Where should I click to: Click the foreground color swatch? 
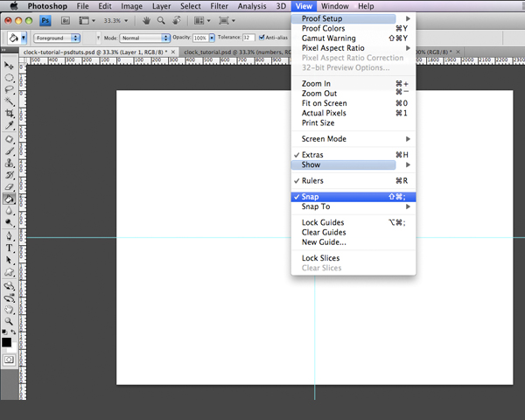(7, 342)
